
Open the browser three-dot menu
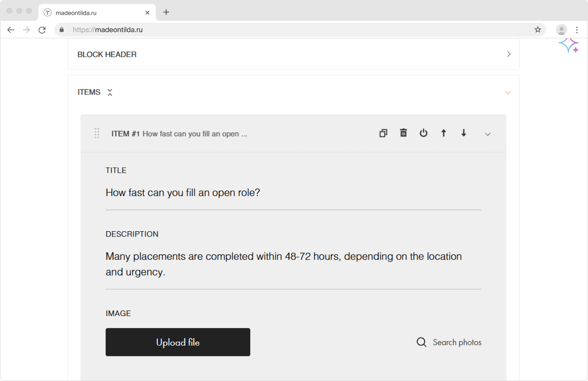coord(577,30)
